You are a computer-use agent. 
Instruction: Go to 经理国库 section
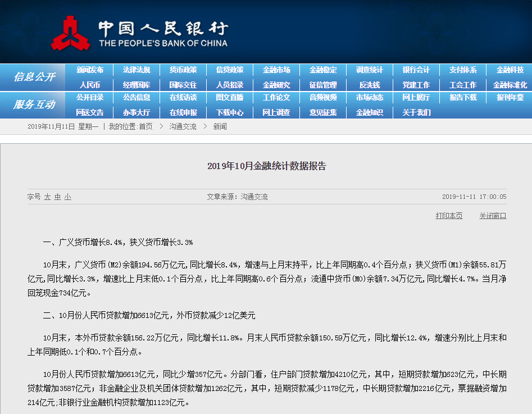[x=137, y=85]
